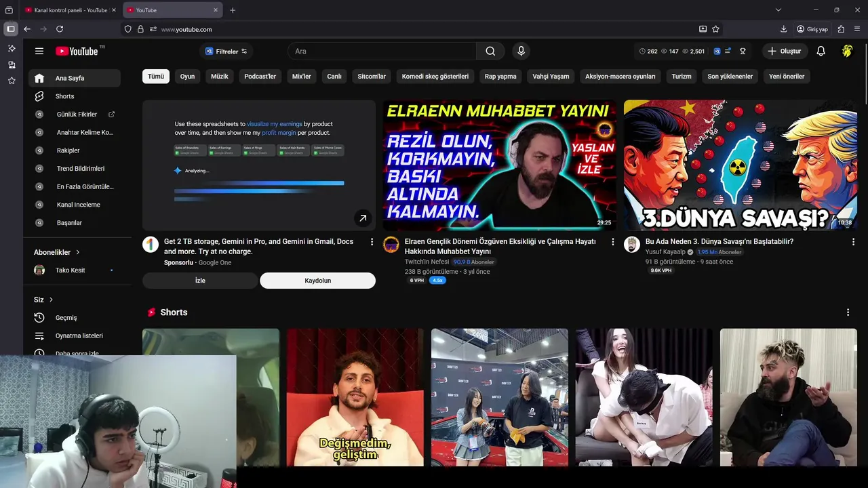Viewport: 868px width, 488px height.
Task: Select the Tümü filter chip
Action: click(x=156, y=77)
